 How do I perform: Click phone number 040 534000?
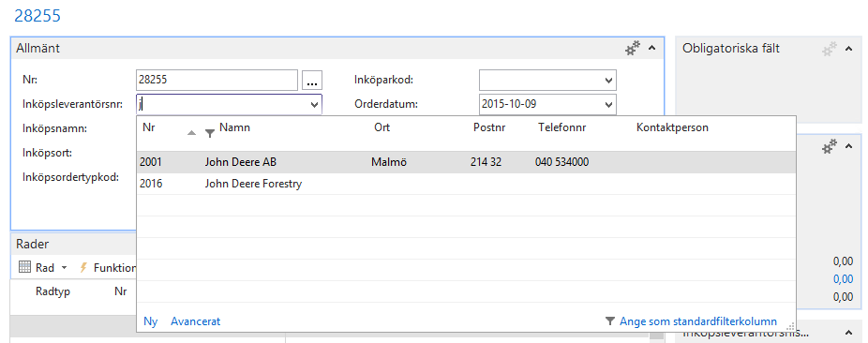click(561, 162)
